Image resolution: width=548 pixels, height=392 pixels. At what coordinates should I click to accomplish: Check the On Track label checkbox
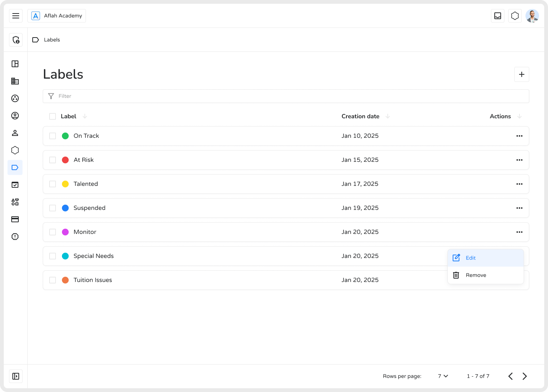click(x=53, y=136)
